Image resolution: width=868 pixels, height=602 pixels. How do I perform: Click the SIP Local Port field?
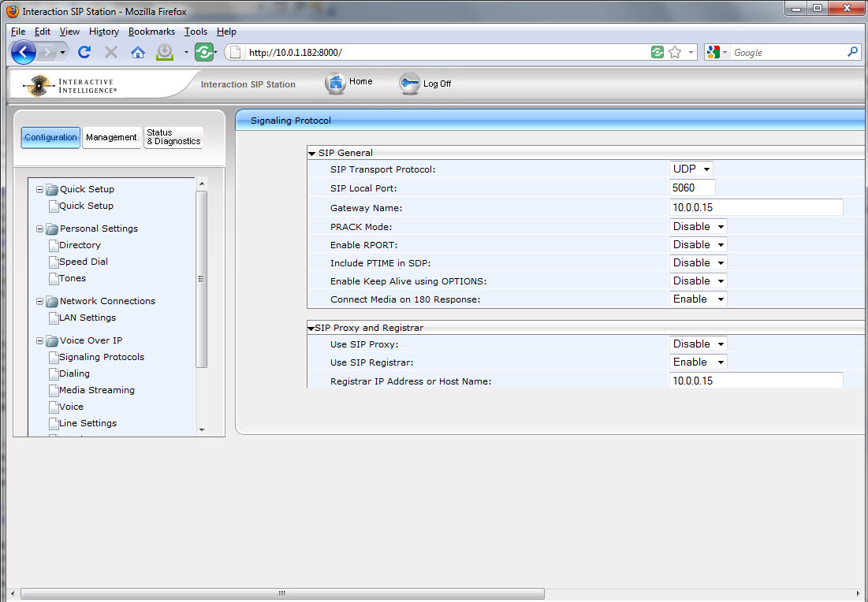click(692, 188)
